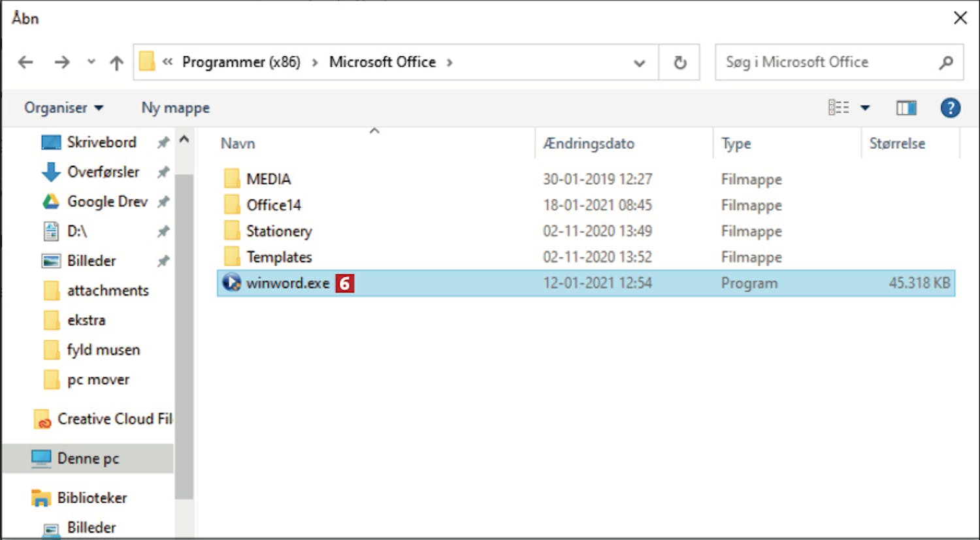
Task: Click the navigation pane vertical scrollbar
Action: pyautogui.click(x=184, y=326)
